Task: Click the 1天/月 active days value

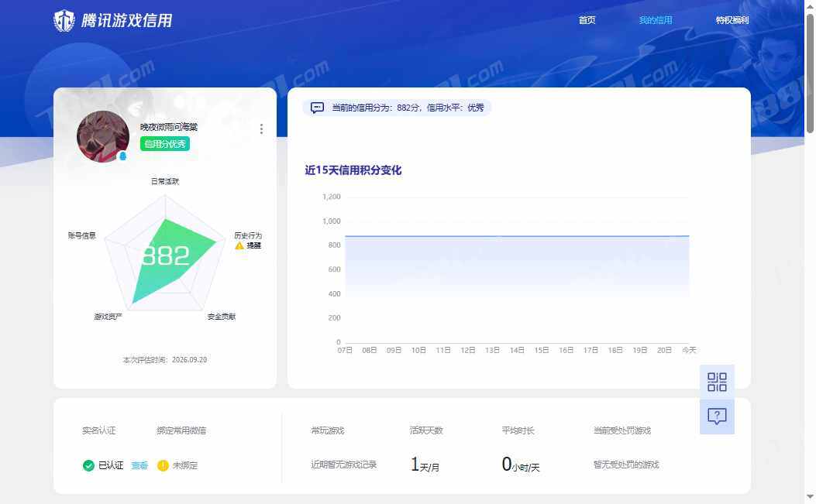Action: [425, 464]
